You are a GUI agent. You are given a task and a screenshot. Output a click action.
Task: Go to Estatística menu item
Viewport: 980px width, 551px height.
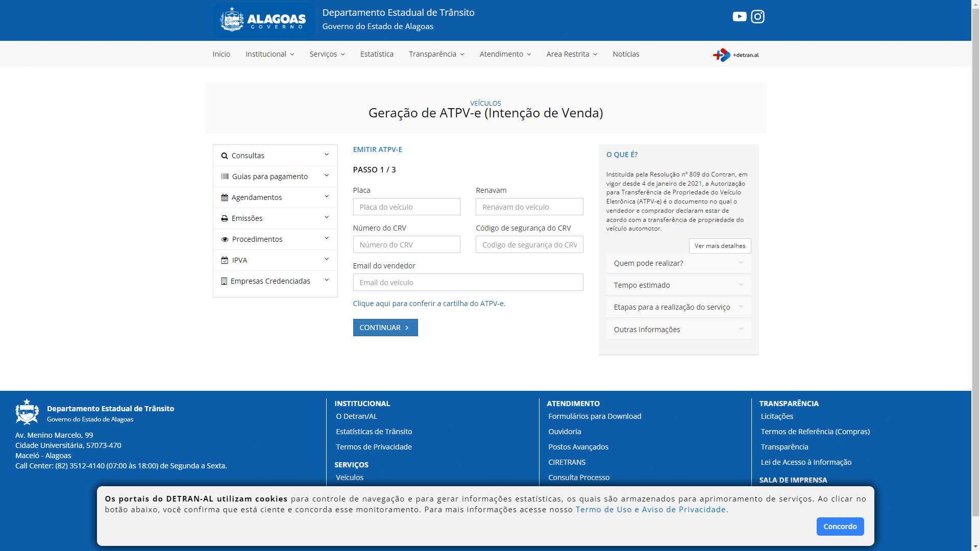tap(377, 54)
